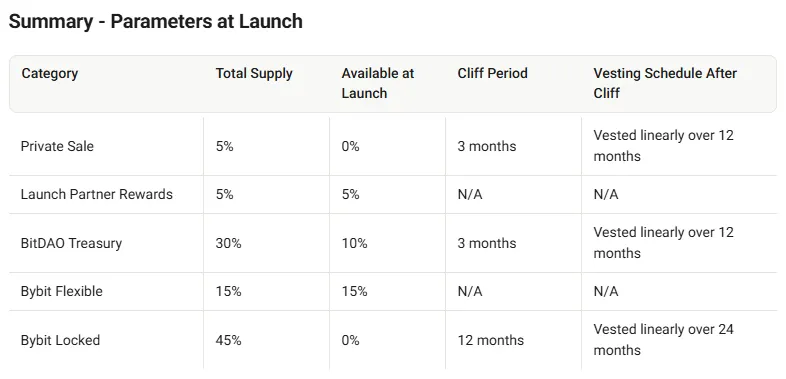Click the Available at Launch header
Image resolution: width=786 pixels, height=379 pixels.
tap(378, 83)
